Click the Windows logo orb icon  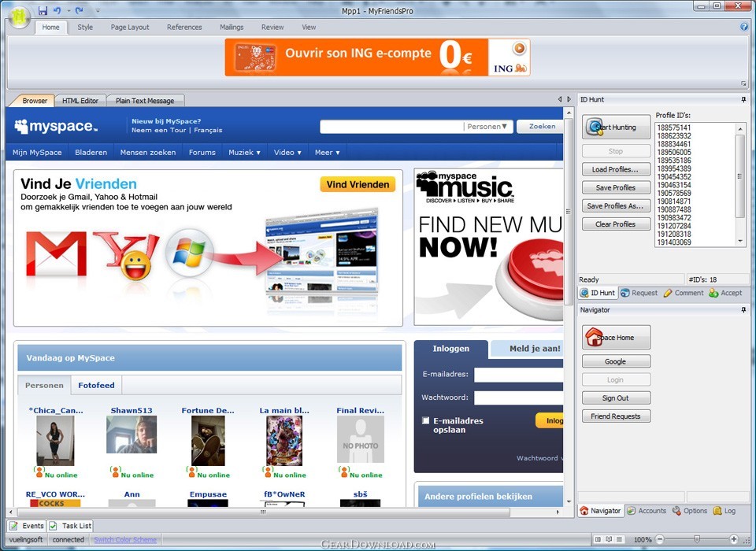(x=189, y=252)
